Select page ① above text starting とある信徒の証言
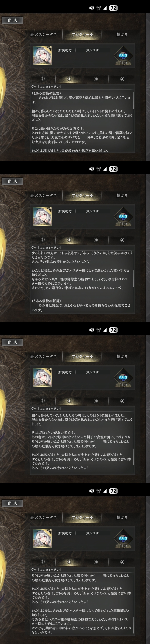Image resolution: width=150 pixels, height=644 pixels. click(x=43, y=79)
